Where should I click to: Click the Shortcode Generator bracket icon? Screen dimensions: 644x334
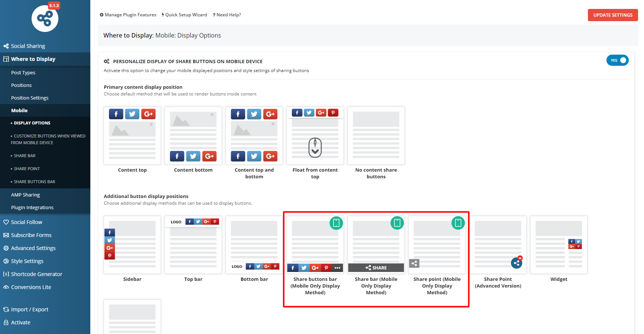pos(6,274)
